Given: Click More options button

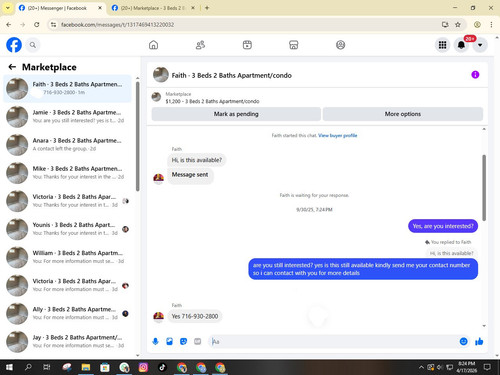Looking at the screenshot, I should tap(403, 114).
